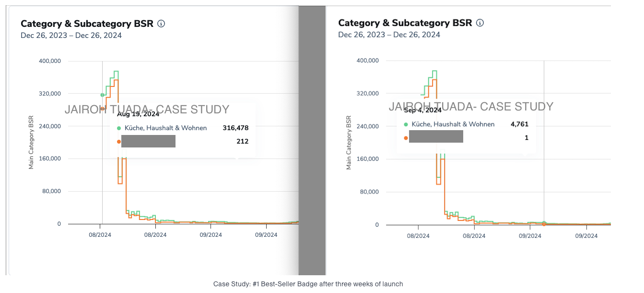The width and height of the screenshot is (644, 293).
Task: Click subcategory rank 1 in right tooltip
Action: [x=527, y=138]
